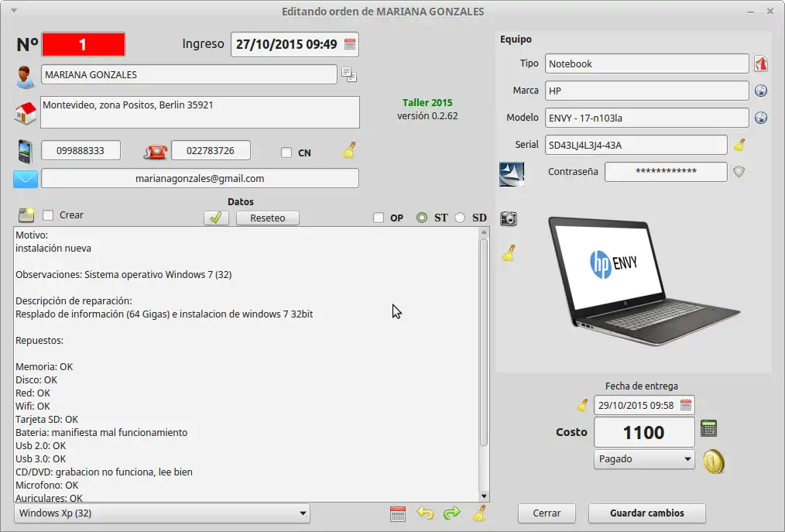Click the MARIANA GONZALES name field
The height and width of the screenshot is (532, 785).
(x=189, y=74)
